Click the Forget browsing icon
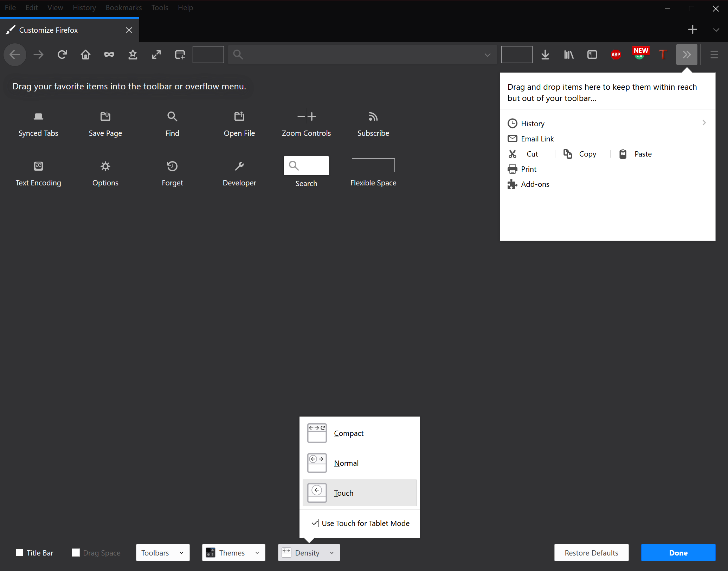This screenshot has height=571, width=728. pos(173,166)
